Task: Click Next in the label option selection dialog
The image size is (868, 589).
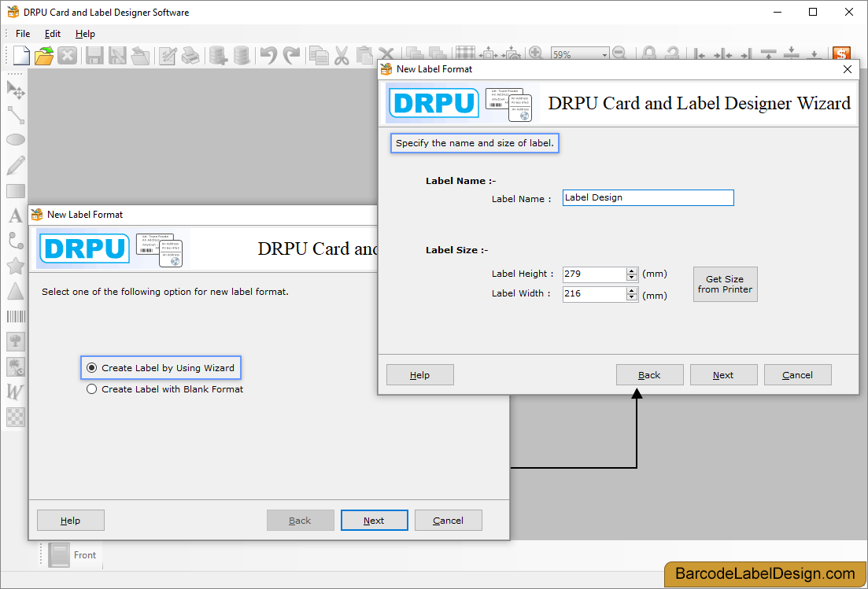Action: (375, 521)
